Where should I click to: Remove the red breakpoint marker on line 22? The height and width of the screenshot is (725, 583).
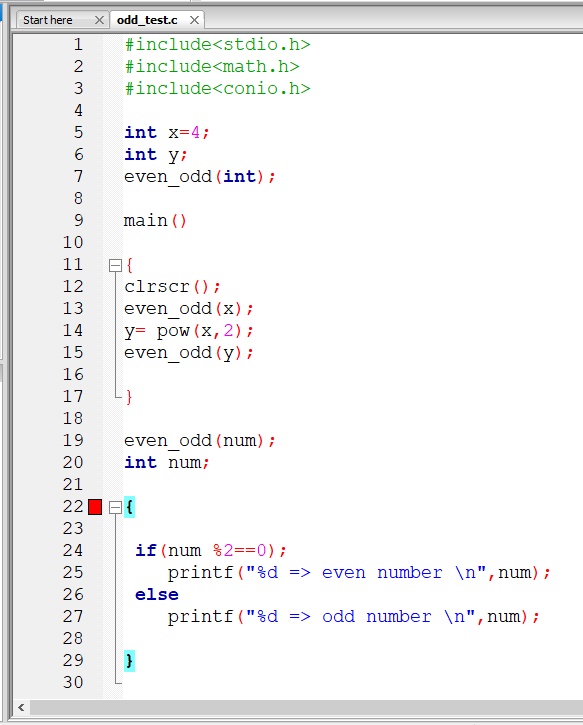tap(95, 507)
